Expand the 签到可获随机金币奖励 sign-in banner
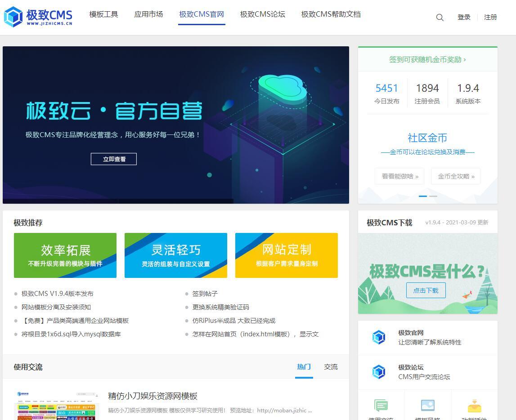 pos(427,59)
